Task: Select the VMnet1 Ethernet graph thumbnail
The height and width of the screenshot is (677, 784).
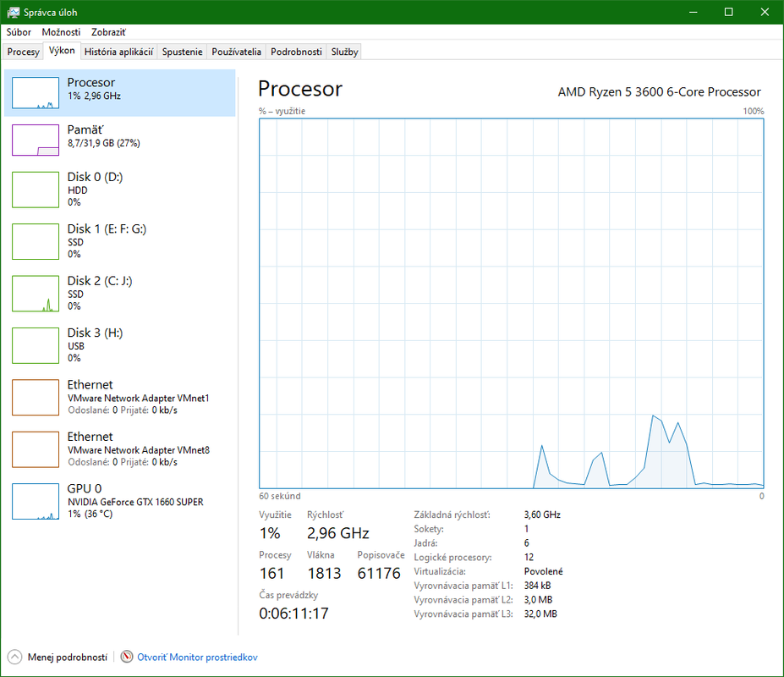Action: (36, 397)
